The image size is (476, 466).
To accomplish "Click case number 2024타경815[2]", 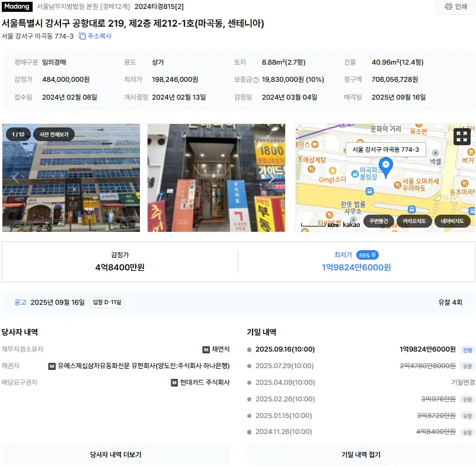I will click(159, 7).
